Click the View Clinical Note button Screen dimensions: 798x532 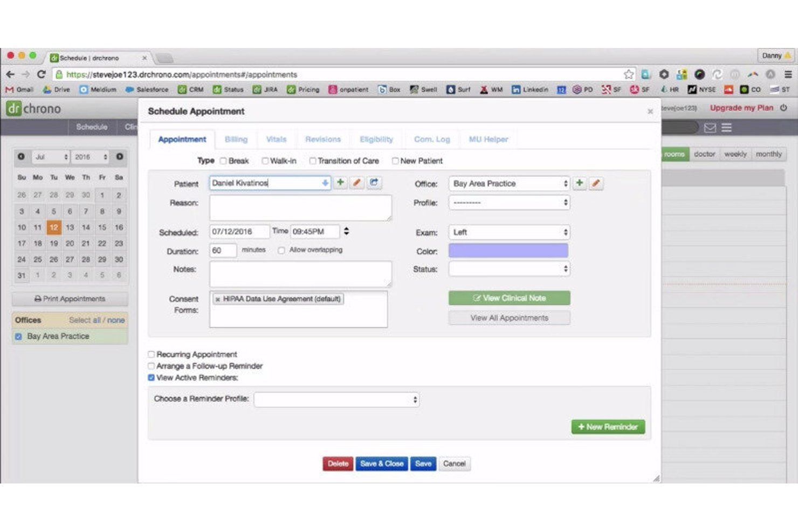(x=509, y=298)
